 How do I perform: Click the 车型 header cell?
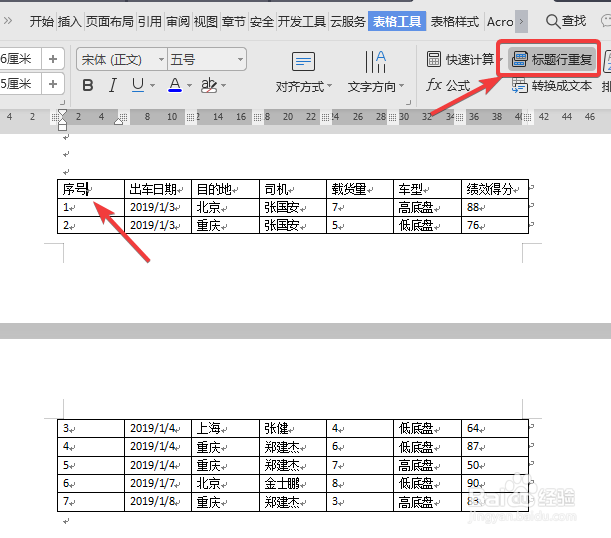click(427, 189)
